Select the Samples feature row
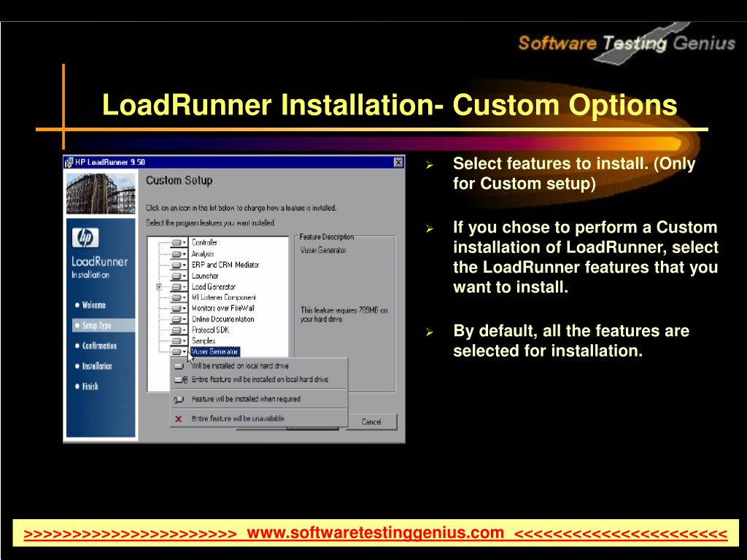Image resolution: width=747 pixels, height=560 pixels. (x=204, y=341)
